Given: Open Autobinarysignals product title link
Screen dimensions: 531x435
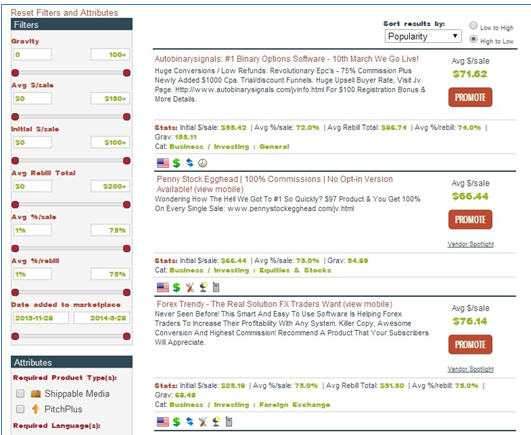Looking at the screenshot, I should coord(286,59).
